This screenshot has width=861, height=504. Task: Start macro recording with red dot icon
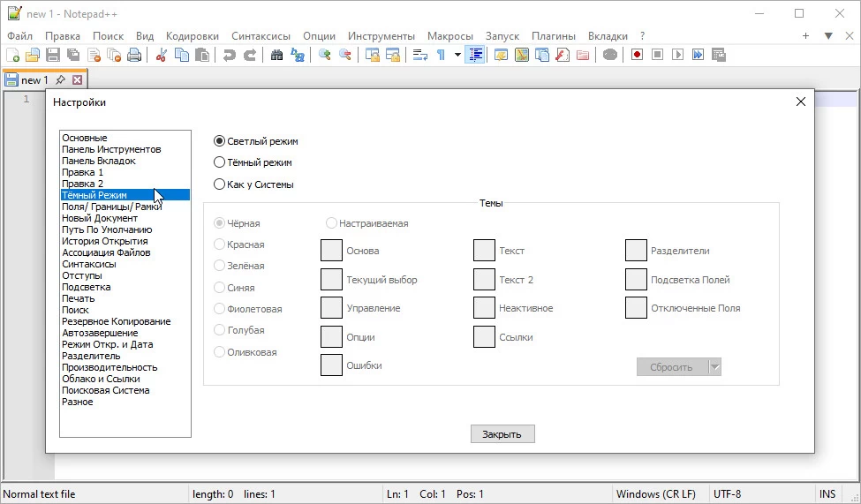click(637, 55)
